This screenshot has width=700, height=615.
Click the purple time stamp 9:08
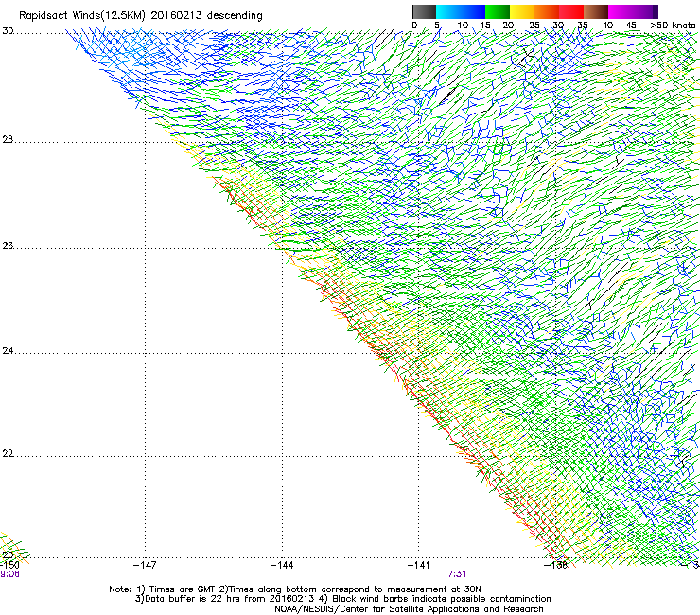click(9, 574)
